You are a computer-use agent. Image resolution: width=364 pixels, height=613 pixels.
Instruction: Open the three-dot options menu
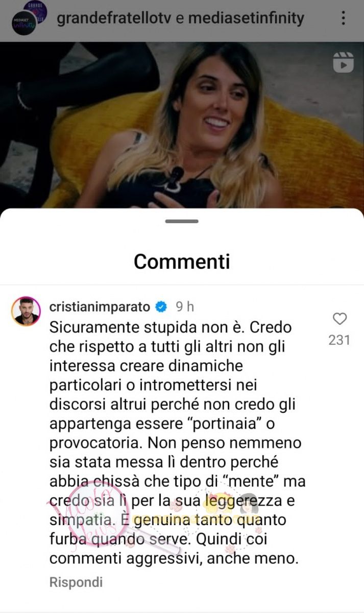[344, 18]
